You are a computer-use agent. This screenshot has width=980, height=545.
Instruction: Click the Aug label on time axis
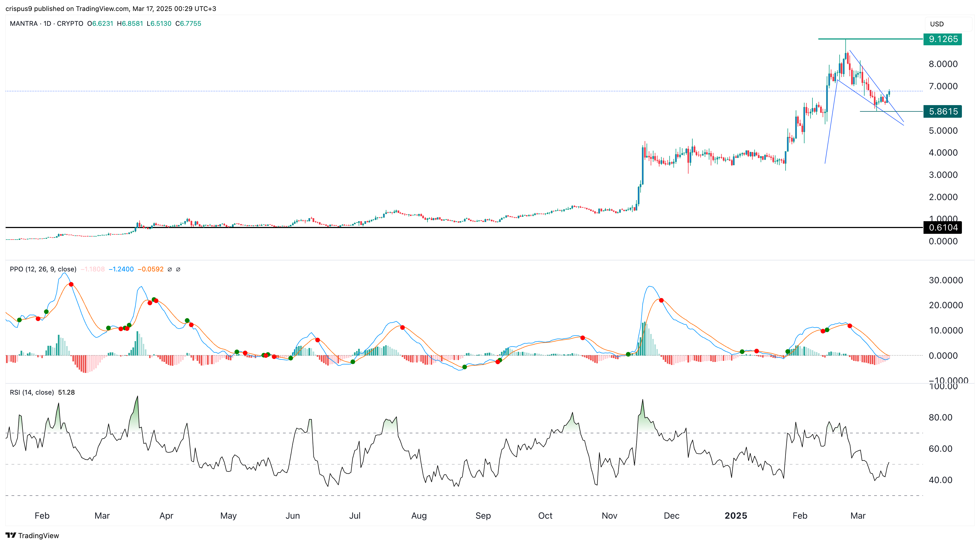[x=419, y=516]
